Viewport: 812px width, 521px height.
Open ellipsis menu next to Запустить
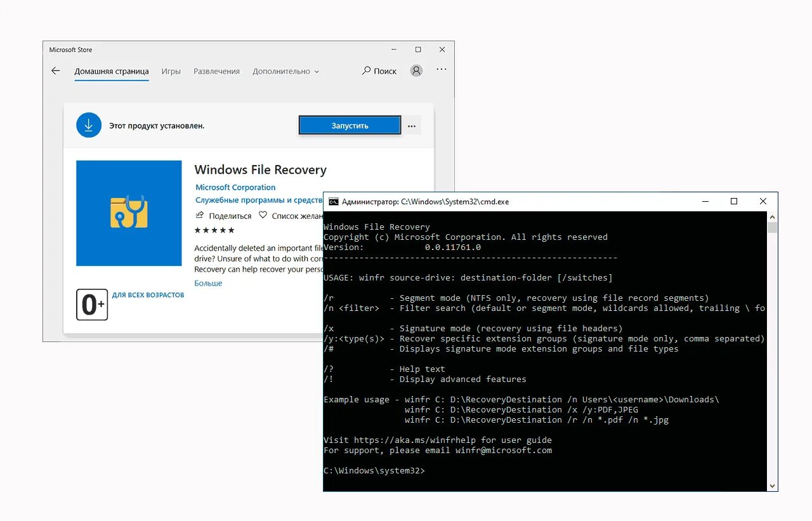412,126
